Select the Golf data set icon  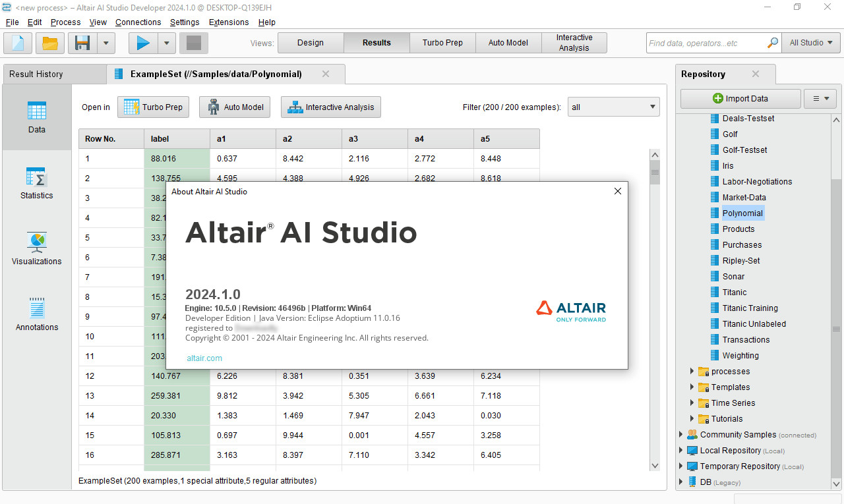tap(715, 134)
